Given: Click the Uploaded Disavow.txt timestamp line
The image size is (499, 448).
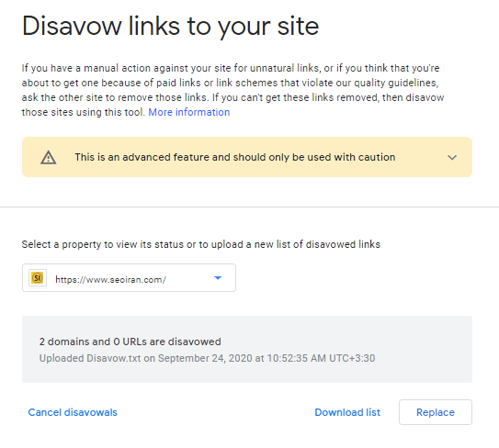Looking at the screenshot, I should click(x=207, y=358).
